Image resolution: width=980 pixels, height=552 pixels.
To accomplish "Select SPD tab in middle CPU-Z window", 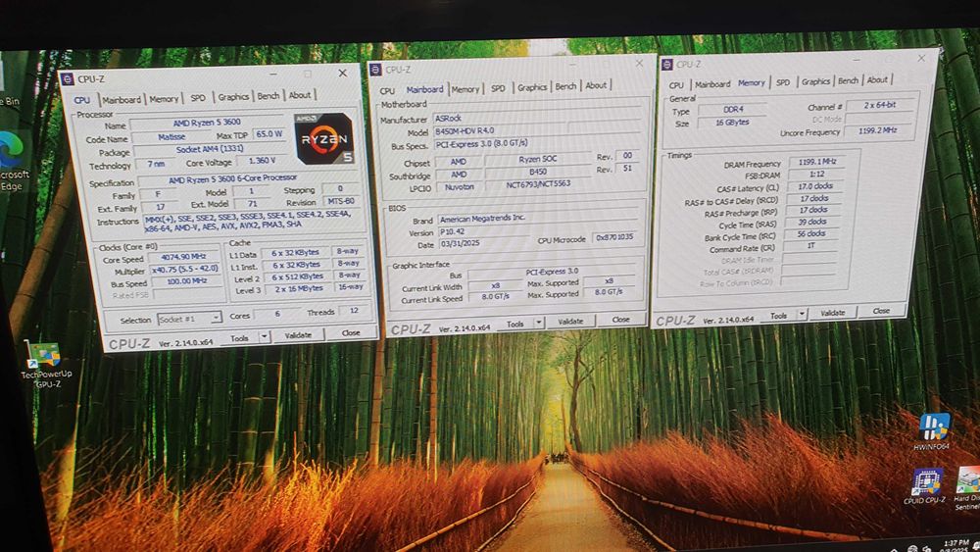I will (x=498, y=88).
